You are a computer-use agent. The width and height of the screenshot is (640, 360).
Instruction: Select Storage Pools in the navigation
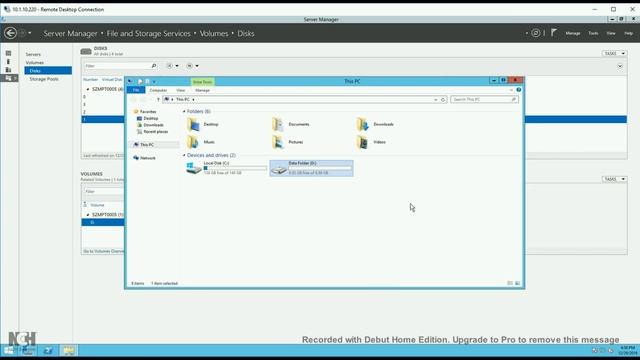[x=44, y=79]
